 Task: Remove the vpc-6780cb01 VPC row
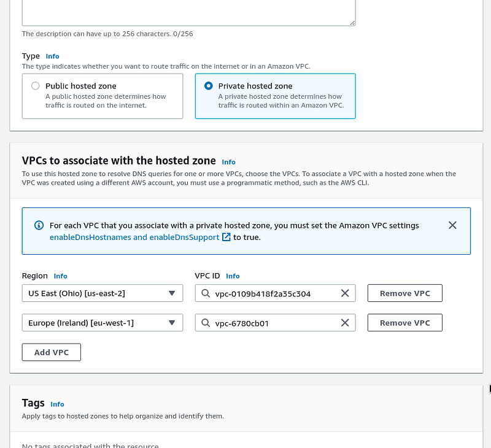(405, 322)
